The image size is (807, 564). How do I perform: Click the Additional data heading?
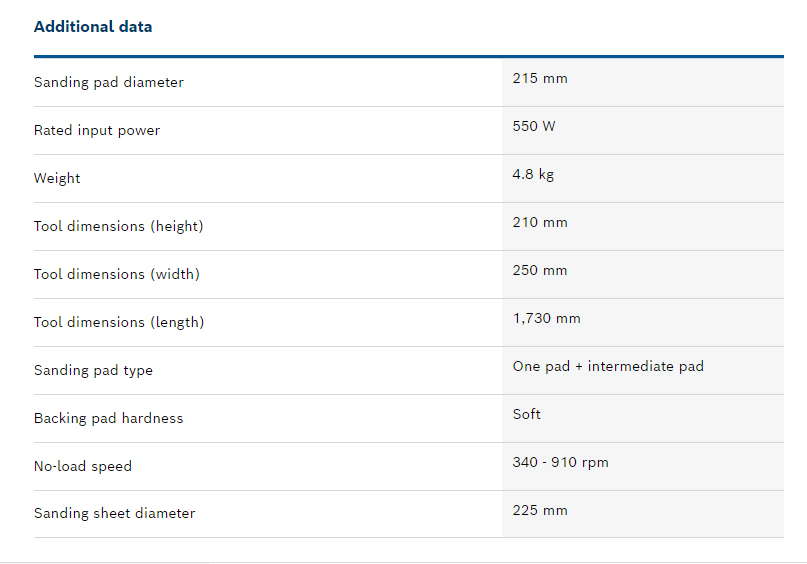[93, 27]
